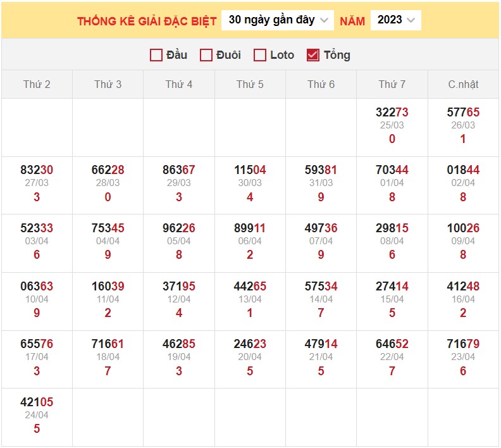Select result 71679 dated 23/04

tap(463, 345)
